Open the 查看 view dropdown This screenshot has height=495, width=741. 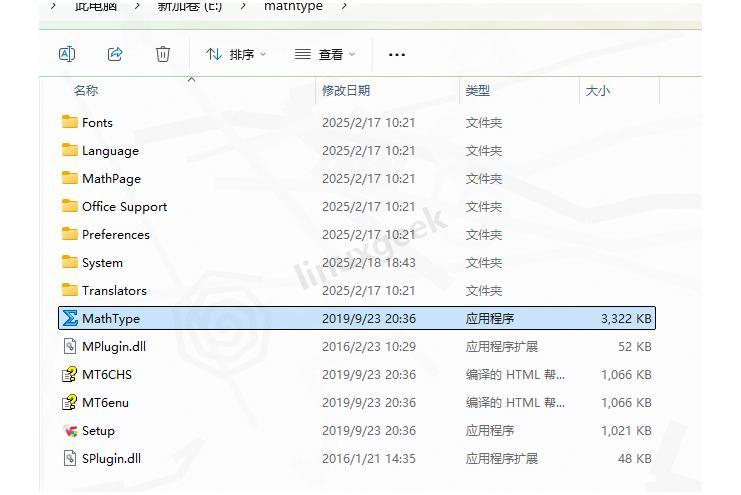(325, 55)
